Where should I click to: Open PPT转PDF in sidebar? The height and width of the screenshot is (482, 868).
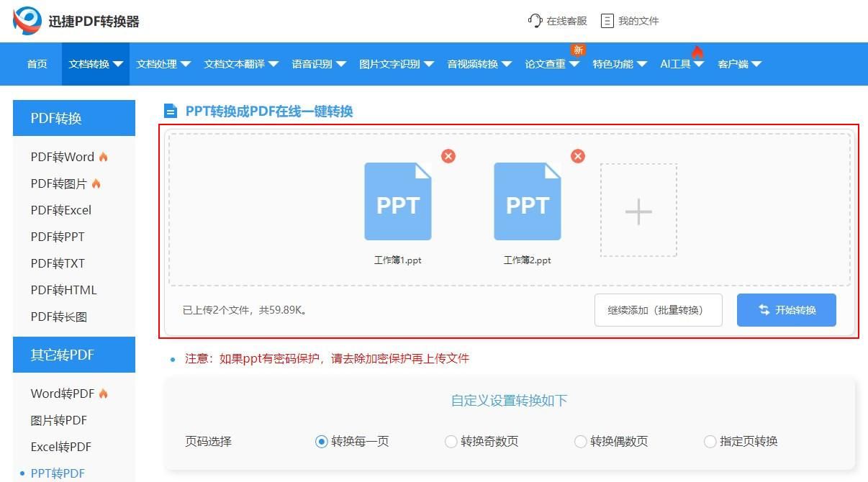click(x=58, y=473)
